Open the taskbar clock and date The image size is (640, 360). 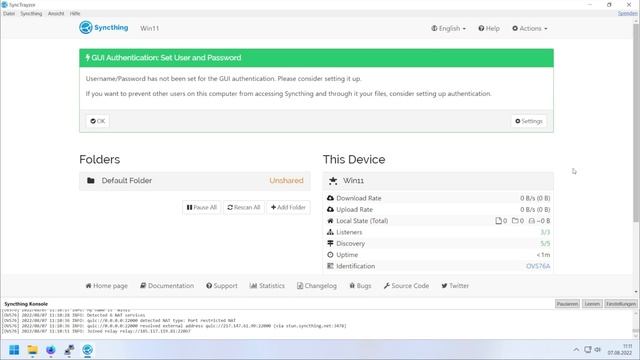tap(620, 350)
